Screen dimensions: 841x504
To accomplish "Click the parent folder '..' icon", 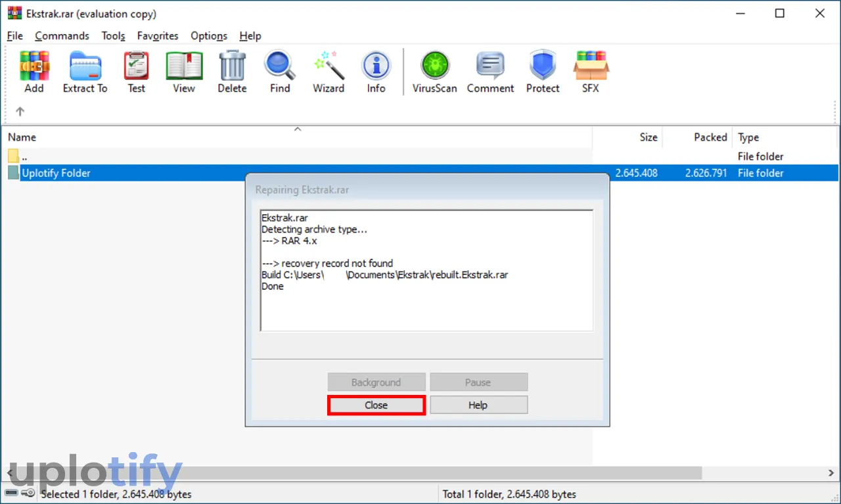I will [13, 156].
